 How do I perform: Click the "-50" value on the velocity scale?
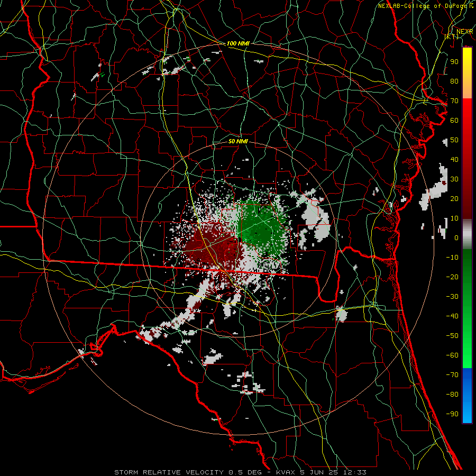(452, 335)
